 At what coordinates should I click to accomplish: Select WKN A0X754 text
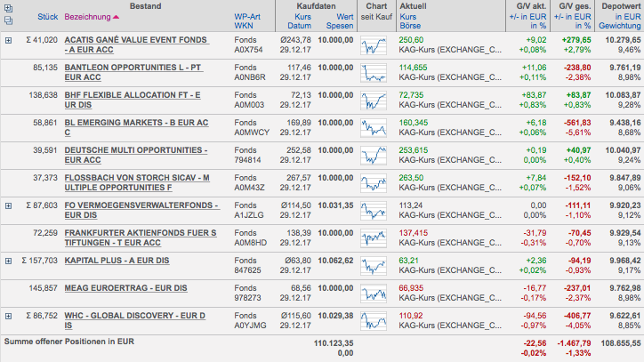[249, 50]
